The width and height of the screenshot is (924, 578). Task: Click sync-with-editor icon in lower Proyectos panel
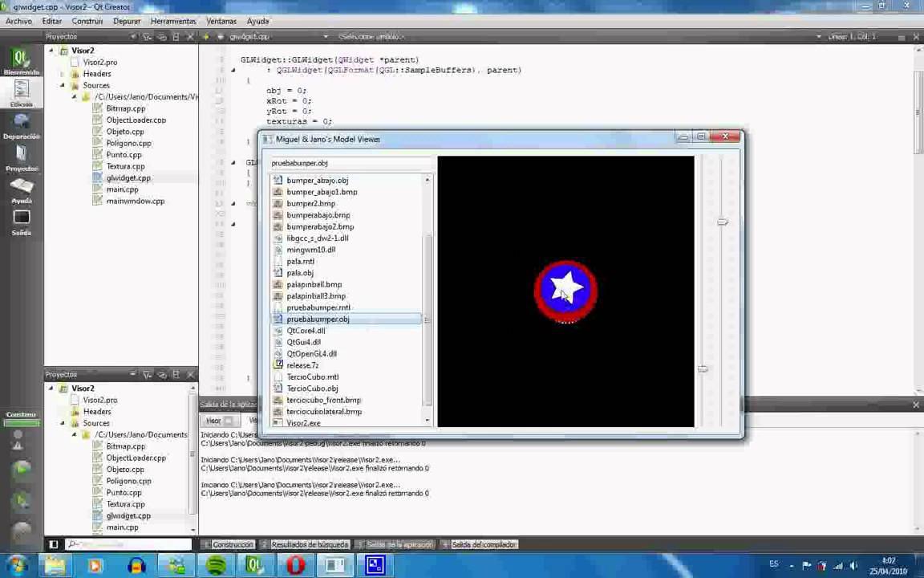pyautogui.click(x=161, y=375)
